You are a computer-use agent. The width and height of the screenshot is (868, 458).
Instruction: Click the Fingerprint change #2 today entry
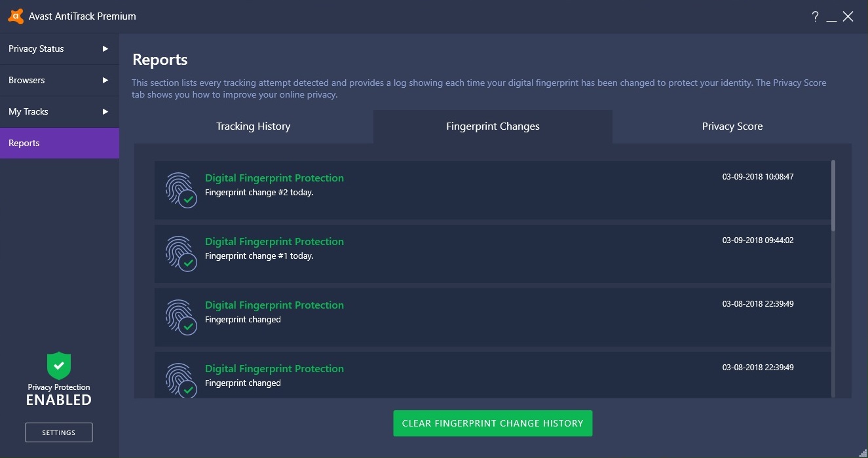pyautogui.click(x=259, y=193)
